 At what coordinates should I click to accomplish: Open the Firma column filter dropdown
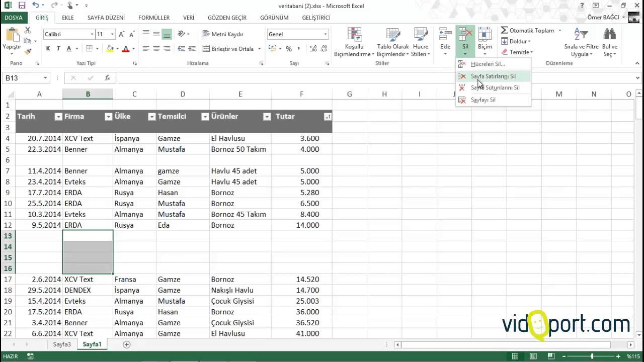(x=108, y=117)
